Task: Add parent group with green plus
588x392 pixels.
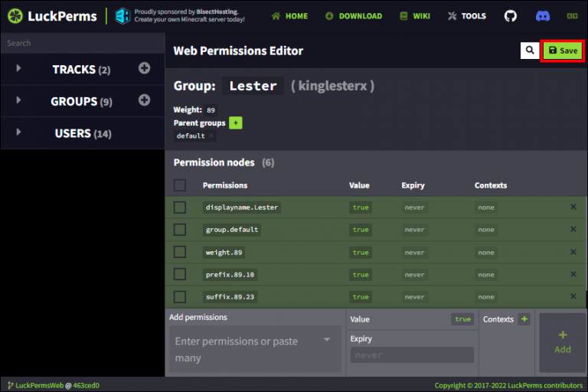Action: [x=235, y=122]
